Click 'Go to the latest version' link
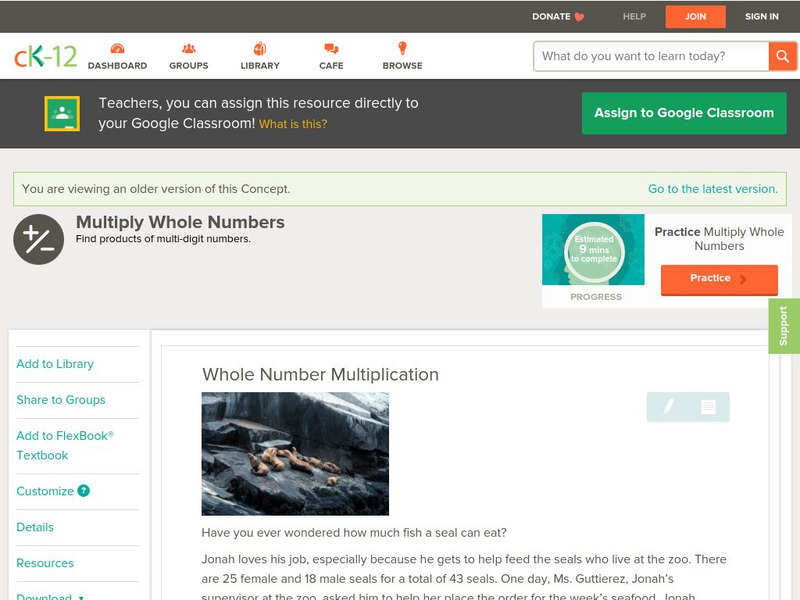800x600 pixels. click(x=713, y=189)
